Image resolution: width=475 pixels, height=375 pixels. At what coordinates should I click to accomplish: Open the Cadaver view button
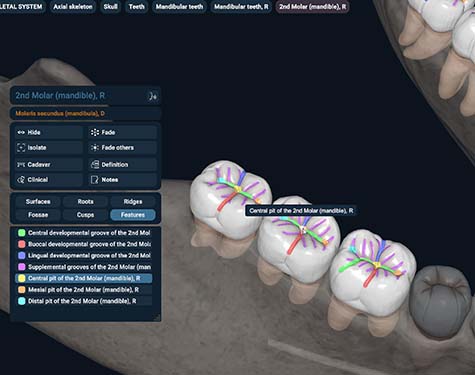tap(49, 164)
